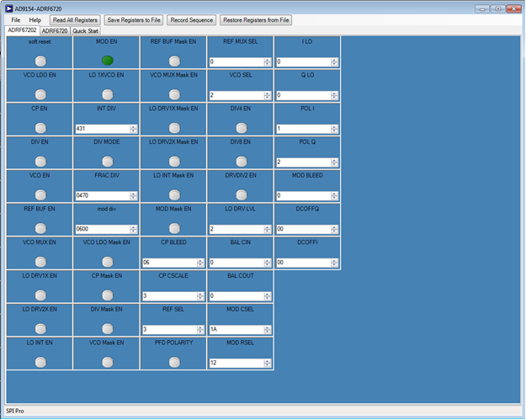Toggle the CP Mask EN button
Image resolution: width=526 pixels, height=420 pixels.
(108, 295)
